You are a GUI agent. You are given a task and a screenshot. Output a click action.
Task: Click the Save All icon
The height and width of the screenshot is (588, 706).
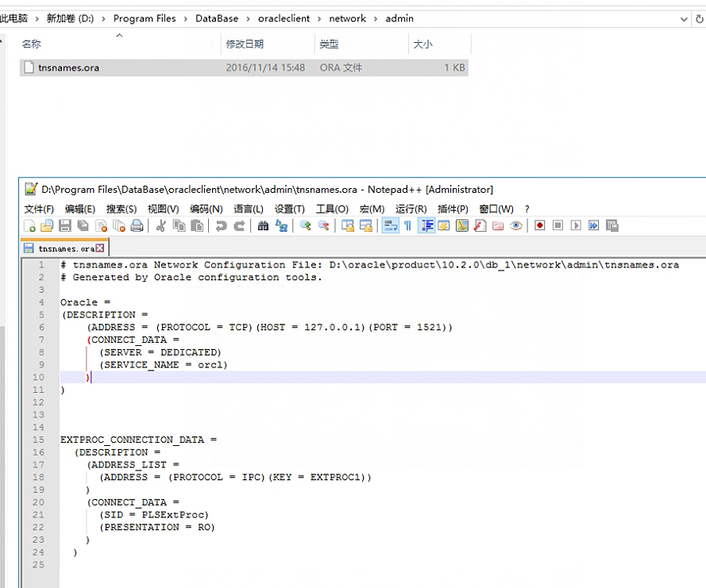tap(82, 225)
